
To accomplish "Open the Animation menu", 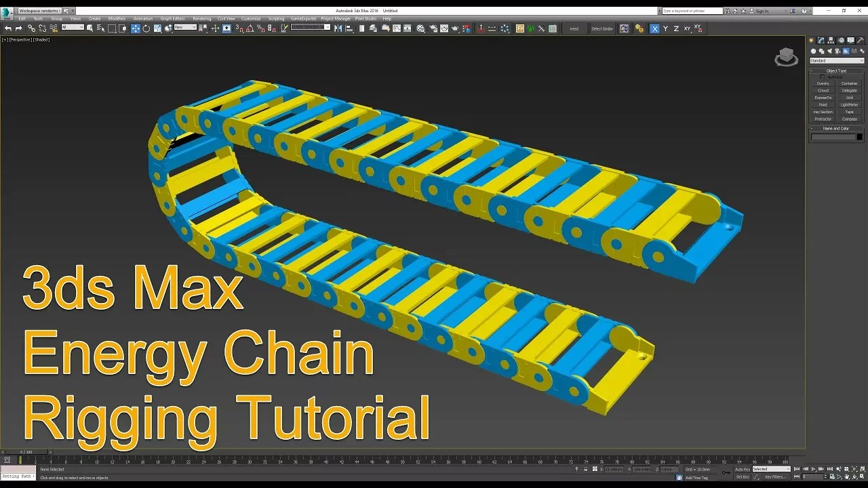I will coord(143,18).
